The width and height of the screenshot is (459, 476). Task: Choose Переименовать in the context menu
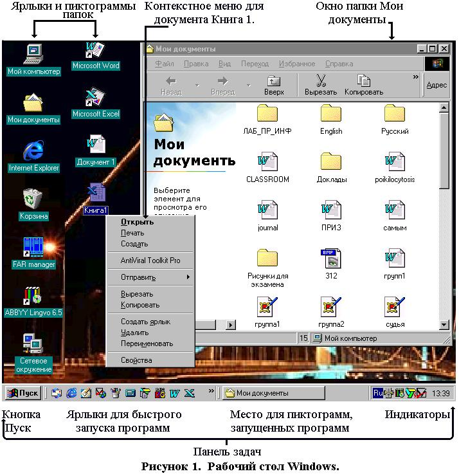[x=150, y=343]
